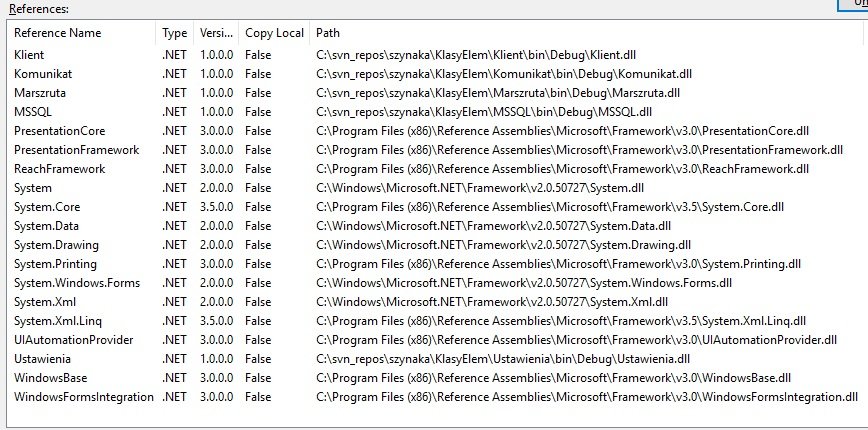Select the UIAutomationProvider reference row
Image resolution: width=868 pixels, height=430 pixels.
68,340
